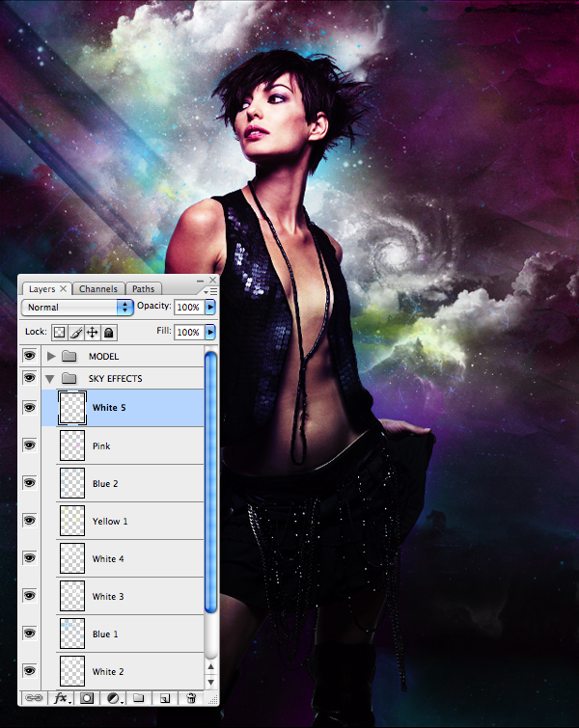The image size is (579, 728).
Task: Create a new layer
Action: pos(164,698)
